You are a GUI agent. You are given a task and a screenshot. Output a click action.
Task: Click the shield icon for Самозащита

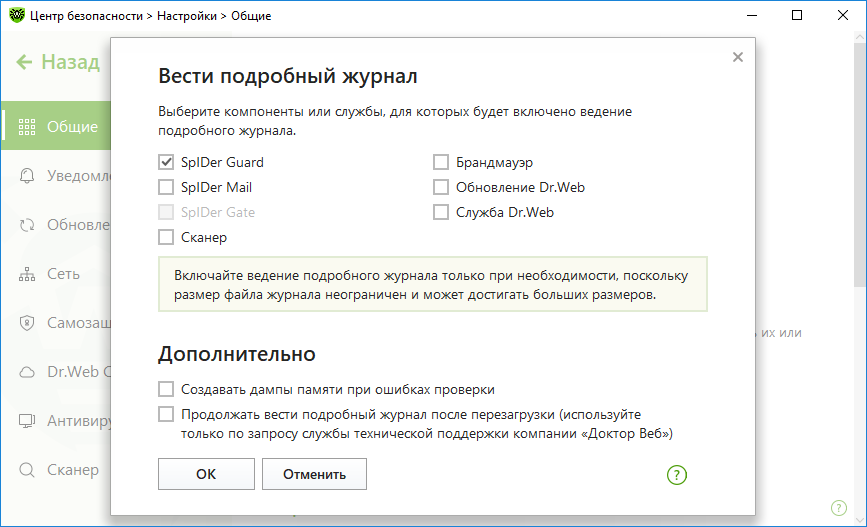coord(27,322)
